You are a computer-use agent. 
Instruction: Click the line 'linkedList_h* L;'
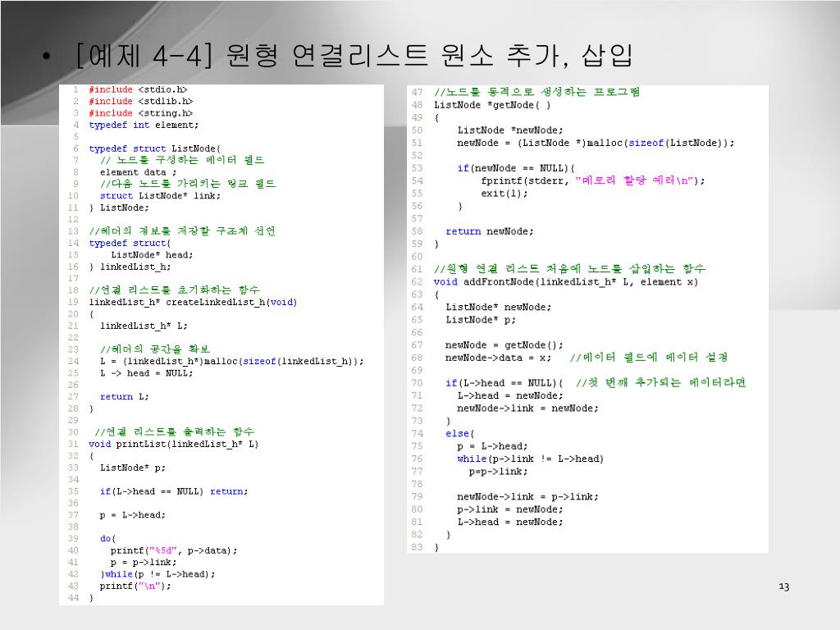144,326
